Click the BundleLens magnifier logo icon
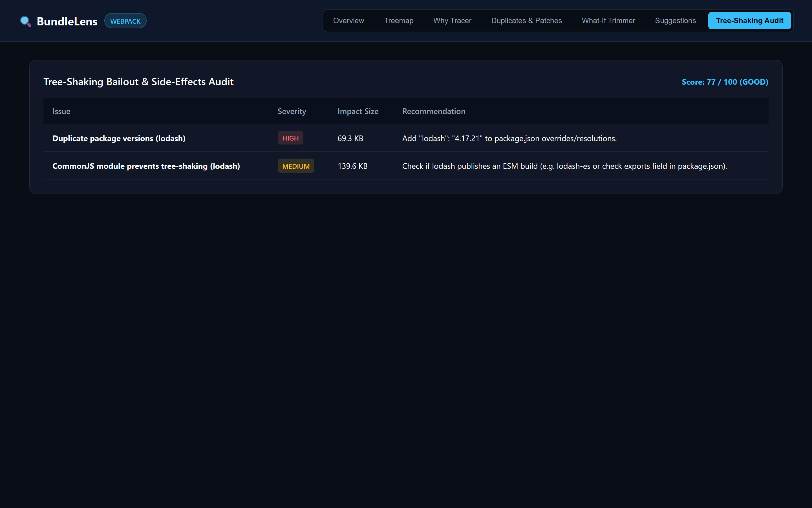812x508 pixels. (25, 21)
